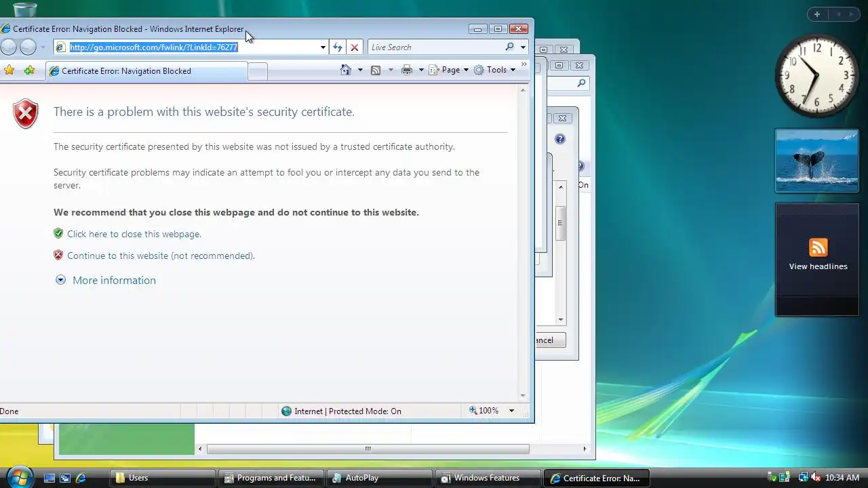Click Cancel button in background dialog
The width and height of the screenshot is (868, 488).
pyautogui.click(x=550, y=340)
